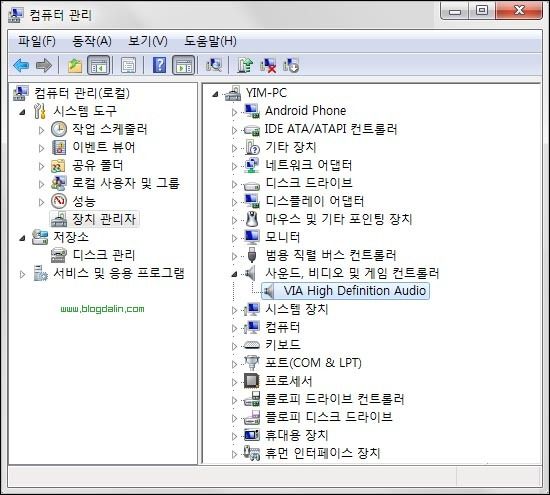
Task: Expand the 모니터 node
Action: point(234,238)
